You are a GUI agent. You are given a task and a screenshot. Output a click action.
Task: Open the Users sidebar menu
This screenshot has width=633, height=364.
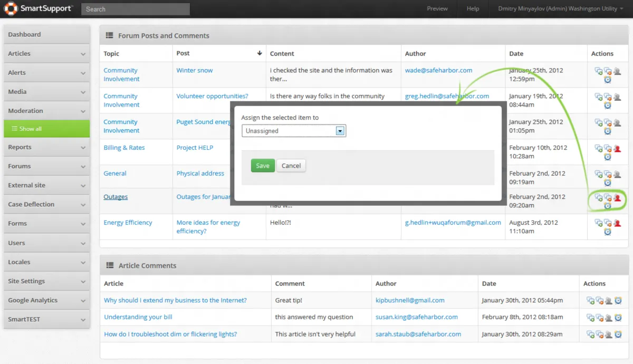[46, 243]
